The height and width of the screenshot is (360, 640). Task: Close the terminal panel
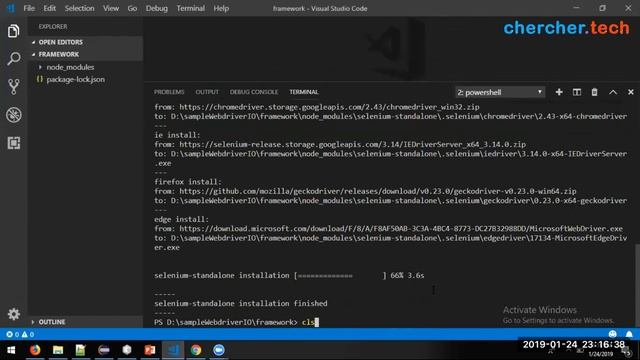631,92
